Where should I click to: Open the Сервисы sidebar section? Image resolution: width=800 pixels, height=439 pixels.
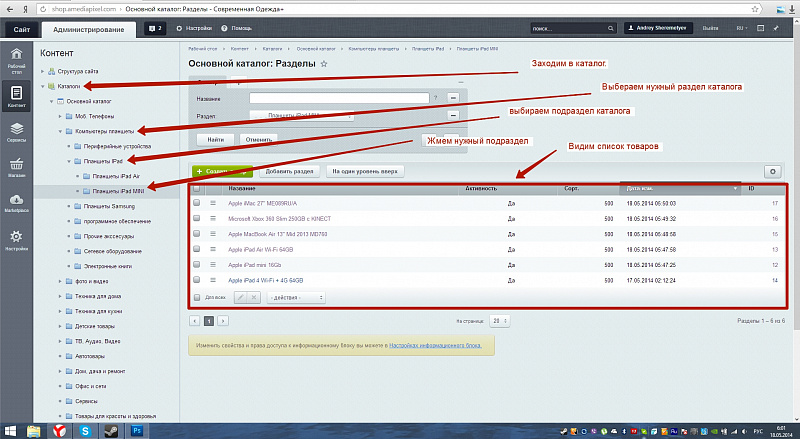point(16,132)
